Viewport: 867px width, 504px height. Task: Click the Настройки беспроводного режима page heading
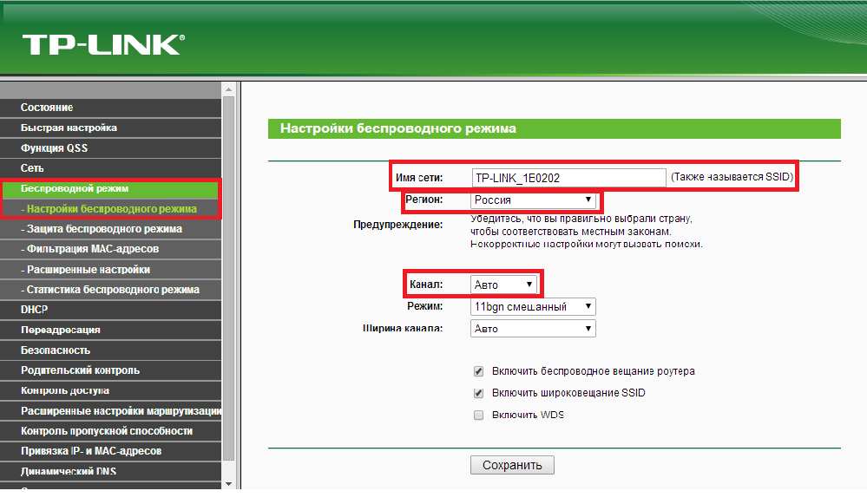[x=398, y=128]
